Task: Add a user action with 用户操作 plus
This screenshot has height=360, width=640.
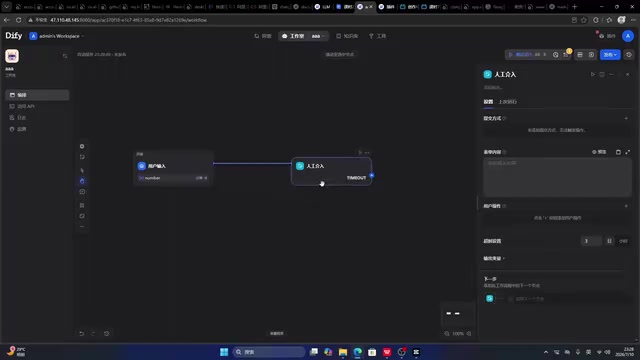Action: (626, 206)
